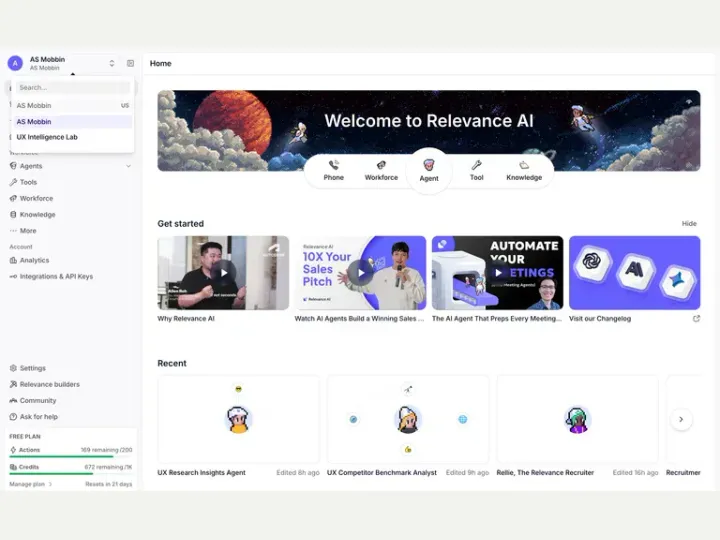Click the Phone icon in banner
The image size is (720, 540).
click(x=334, y=165)
